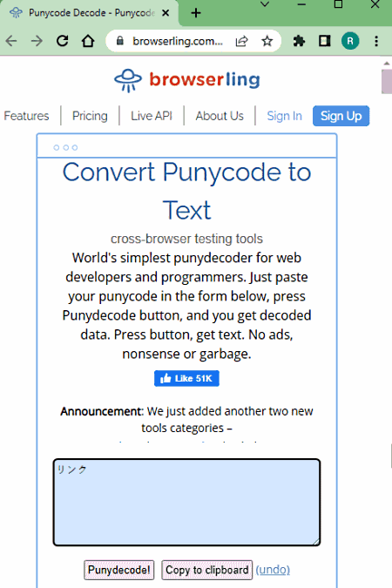Screen dimensions: 392x588
Task: Click Copy to clipboard button
Action: (x=207, y=570)
